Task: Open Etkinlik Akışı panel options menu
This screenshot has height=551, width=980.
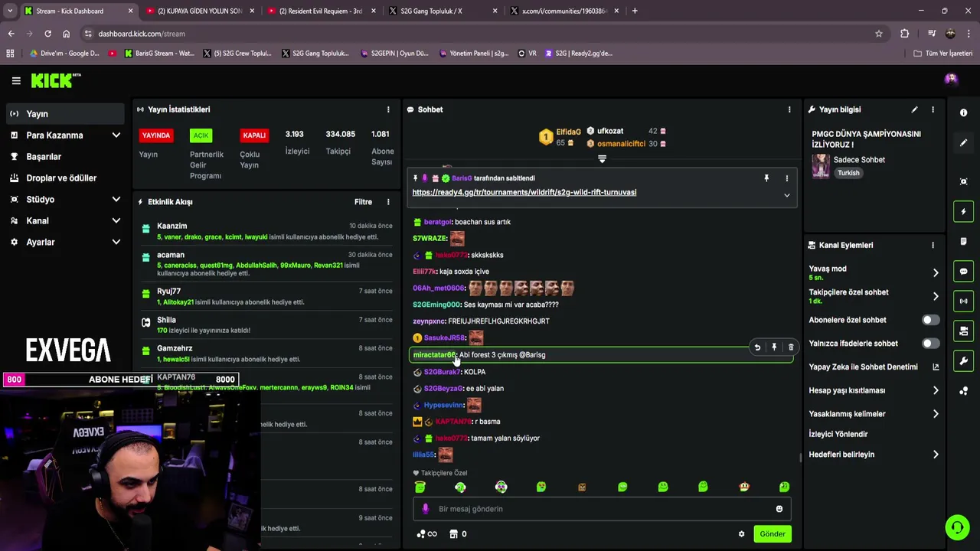Action: click(x=388, y=202)
